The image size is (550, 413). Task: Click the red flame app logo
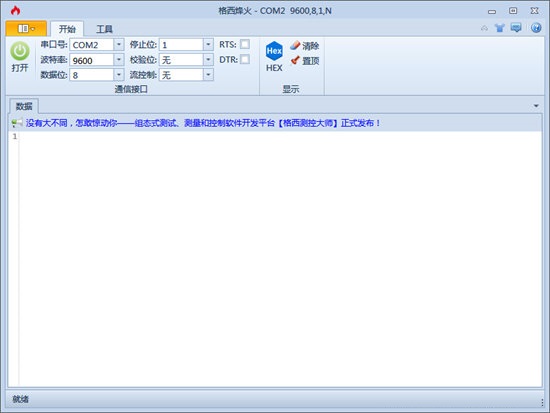pos(15,11)
